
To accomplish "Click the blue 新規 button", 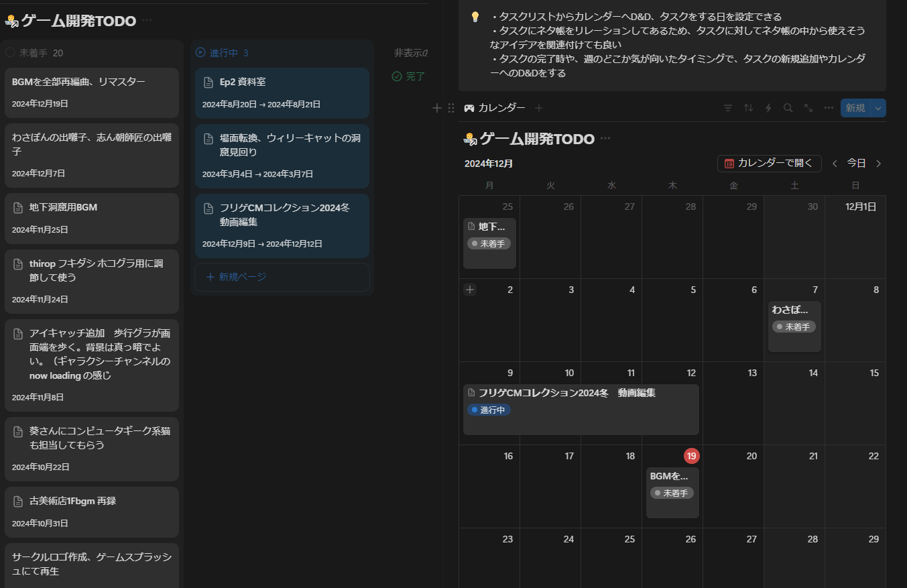I will [855, 108].
